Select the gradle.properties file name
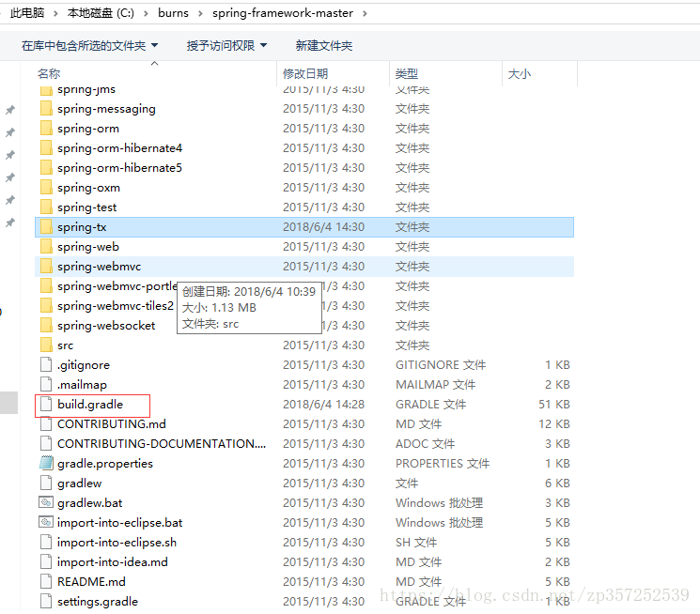The height and width of the screenshot is (614, 700). [105, 464]
